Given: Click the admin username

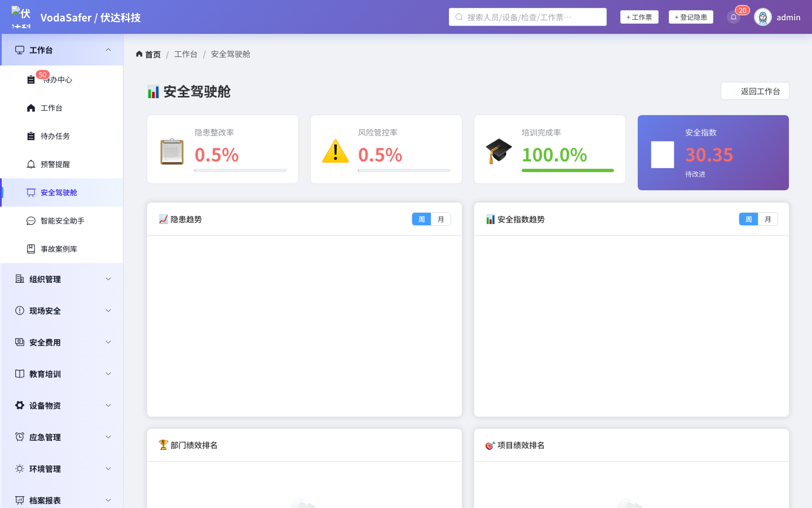Looking at the screenshot, I should (x=788, y=17).
